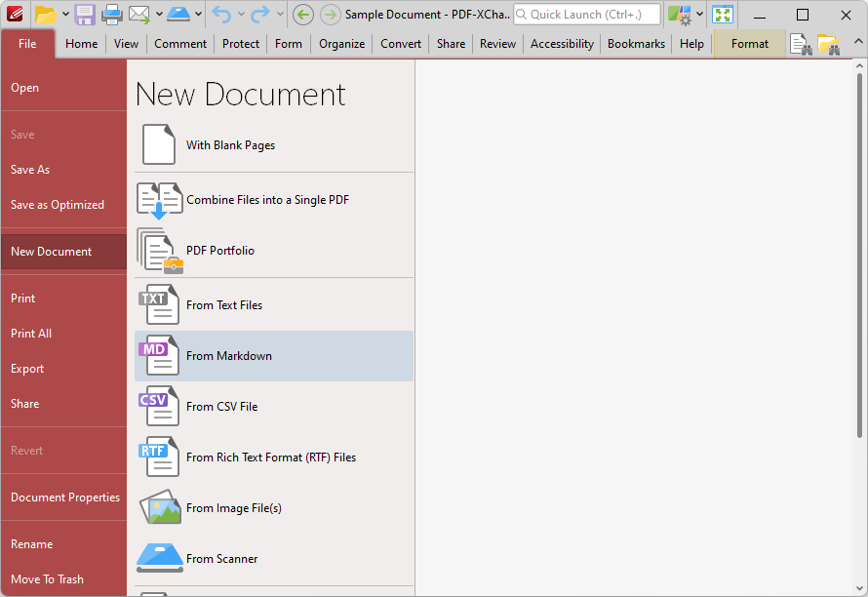Switch to the Home tab
This screenshot has height=597, width=868.
pyautogui.click(x=81, y=44)
